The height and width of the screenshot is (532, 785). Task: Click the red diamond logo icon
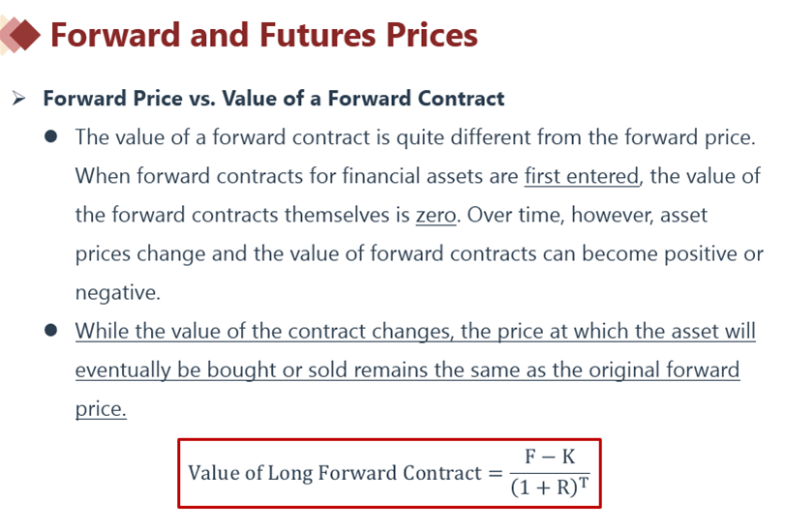pyautogui.click(x=21, y=36)
